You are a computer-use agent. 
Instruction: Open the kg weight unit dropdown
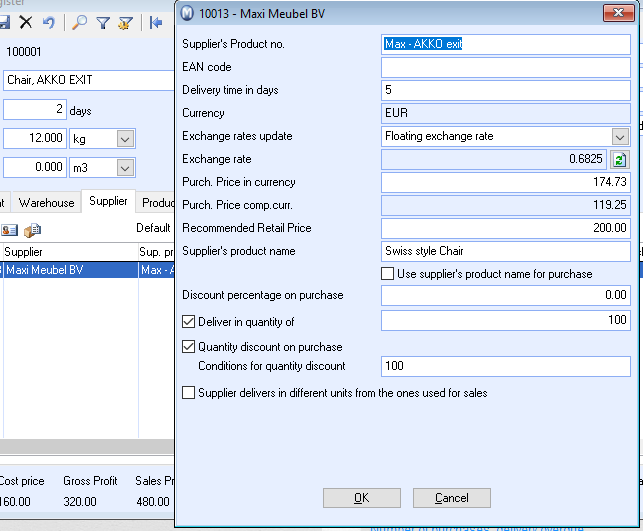(x=125, y=139)
